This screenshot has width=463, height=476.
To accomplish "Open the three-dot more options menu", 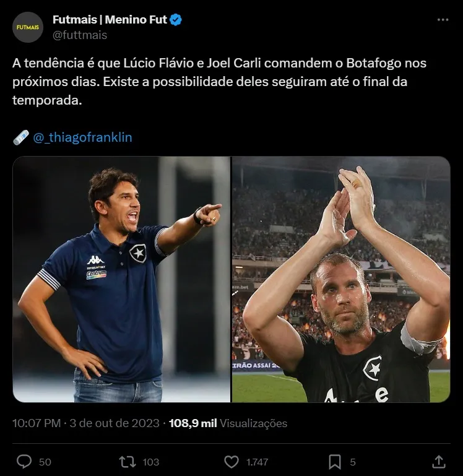I will coord(443,20).
